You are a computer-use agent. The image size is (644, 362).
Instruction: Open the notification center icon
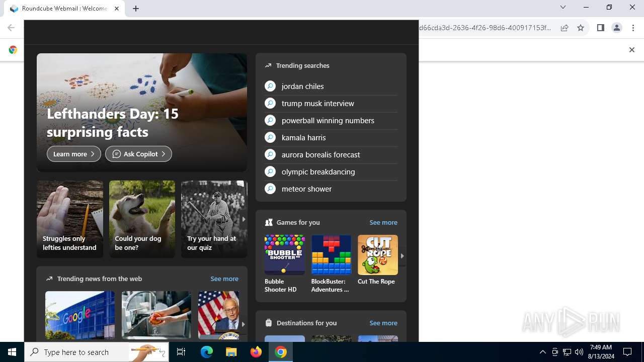(627, 352)
